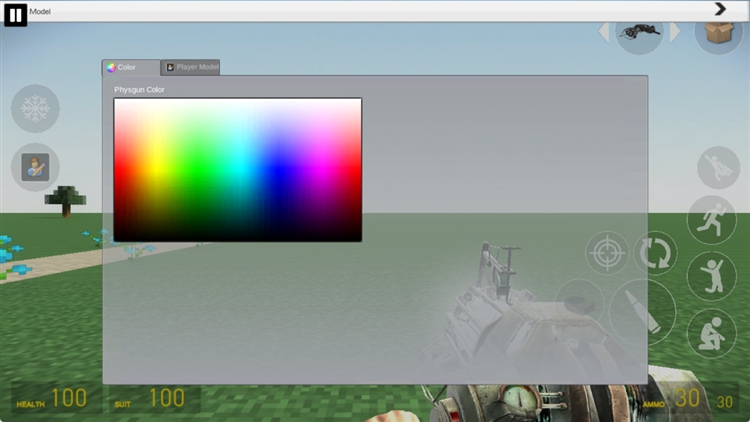750x422 pixels.
Task: Tap the crouch figure button
Action: (712, 333)
